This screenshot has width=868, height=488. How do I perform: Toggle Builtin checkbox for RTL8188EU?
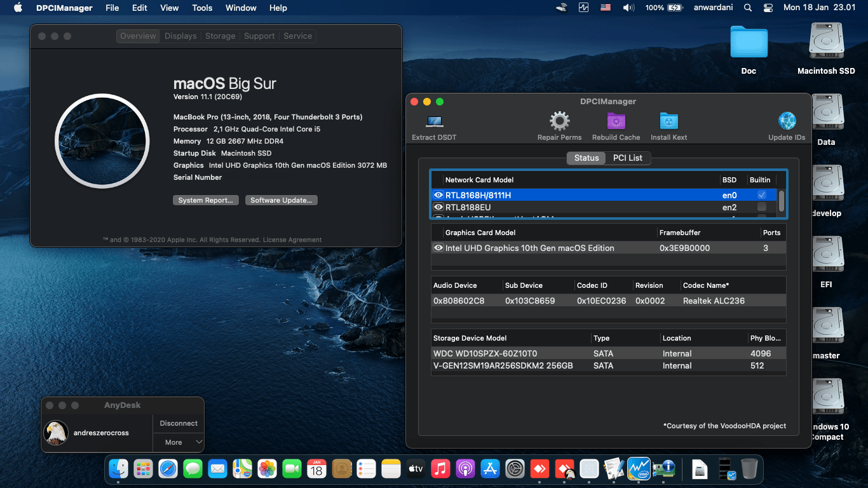[x=762, y=207]
